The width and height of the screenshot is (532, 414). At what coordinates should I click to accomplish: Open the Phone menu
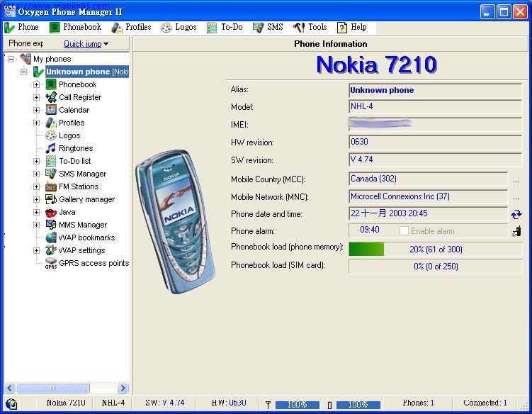point(21,27)
